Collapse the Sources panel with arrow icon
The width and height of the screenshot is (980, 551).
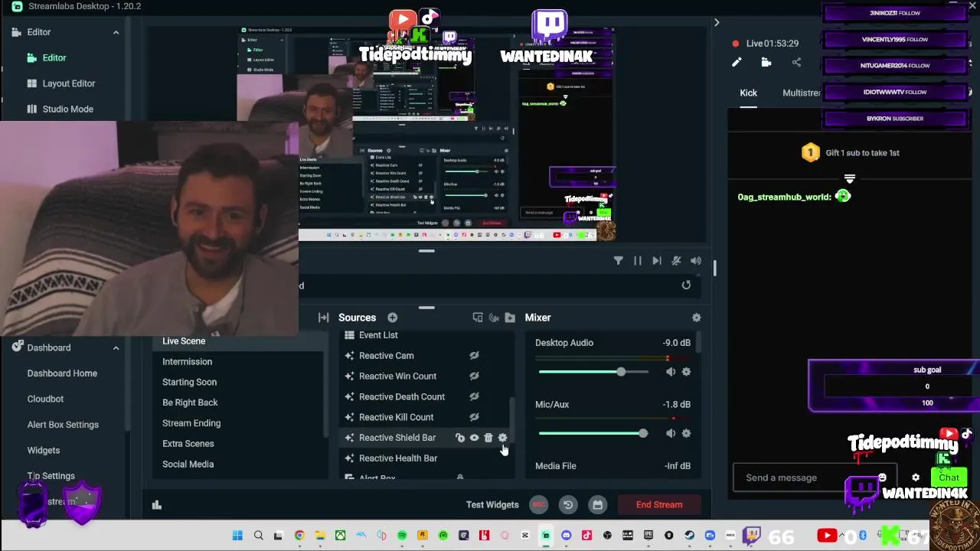pyautogui.click(x=323, y=318)
